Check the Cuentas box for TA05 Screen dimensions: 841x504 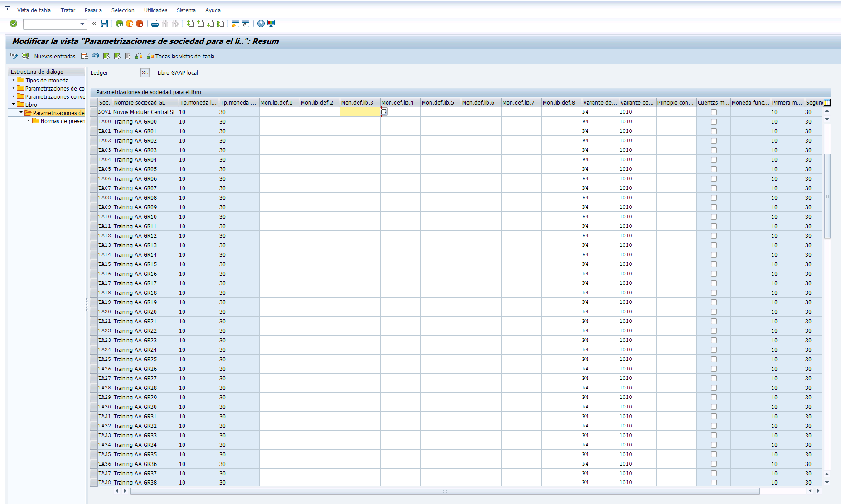[x=714, y=169]
